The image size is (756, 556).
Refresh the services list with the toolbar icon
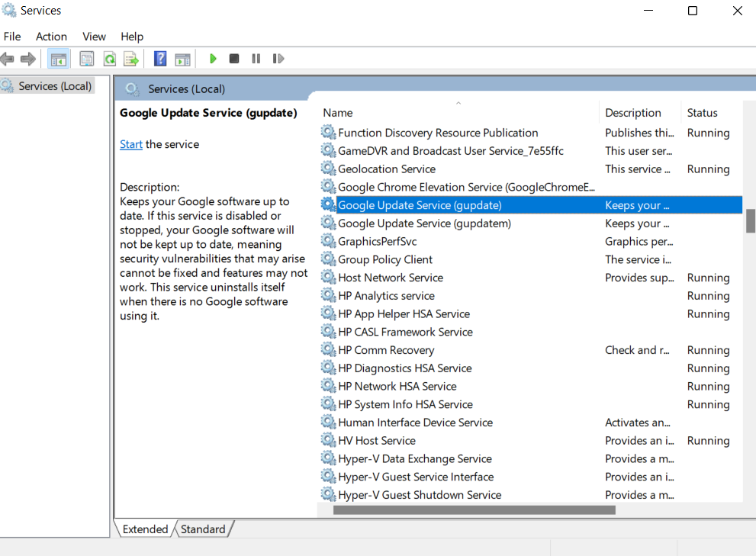[110, 59]
